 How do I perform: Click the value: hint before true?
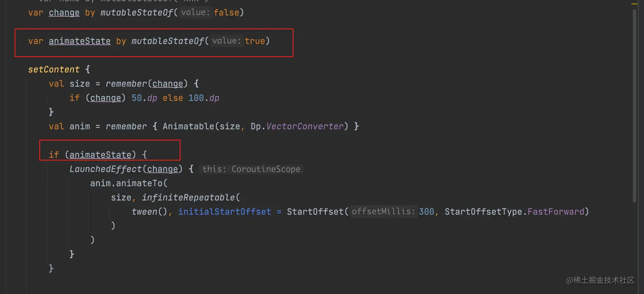227,41
